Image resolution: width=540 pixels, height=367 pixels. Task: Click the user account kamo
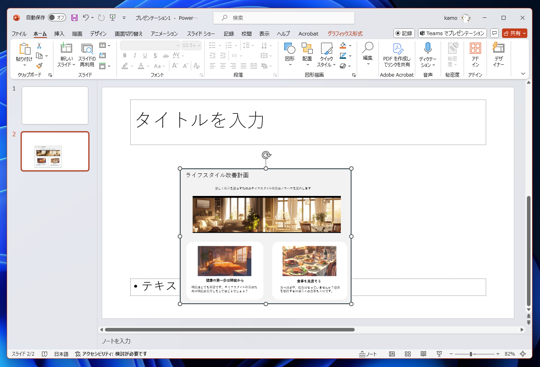[457, 18]
